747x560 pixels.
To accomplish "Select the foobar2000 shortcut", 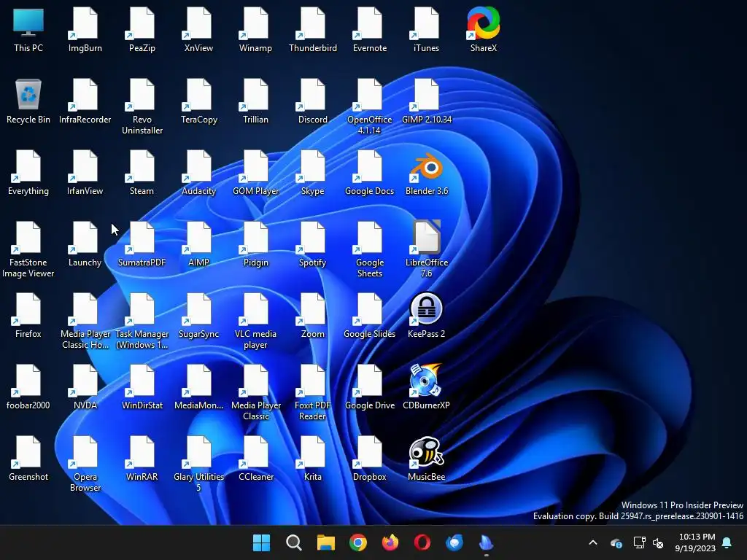I will (28, 386).
